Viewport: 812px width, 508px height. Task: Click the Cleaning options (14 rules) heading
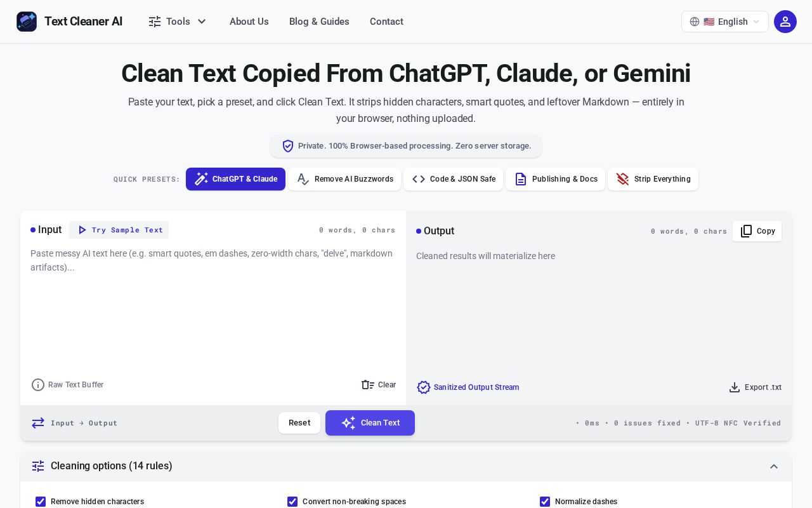(112, 466)
